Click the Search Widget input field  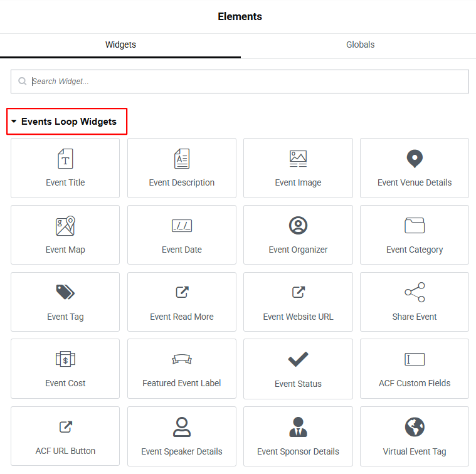coord(245,82)
